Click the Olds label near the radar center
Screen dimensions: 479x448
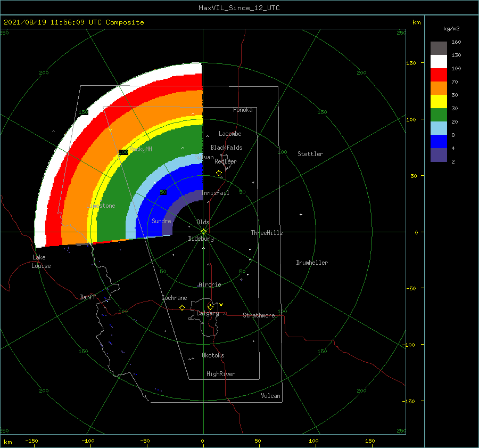203,222
